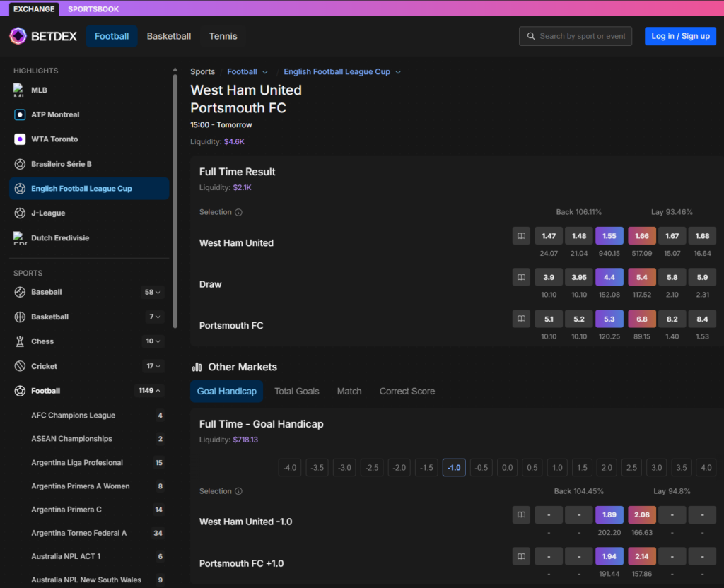Click the Log in / Sign up button

(x=681, y=36)
